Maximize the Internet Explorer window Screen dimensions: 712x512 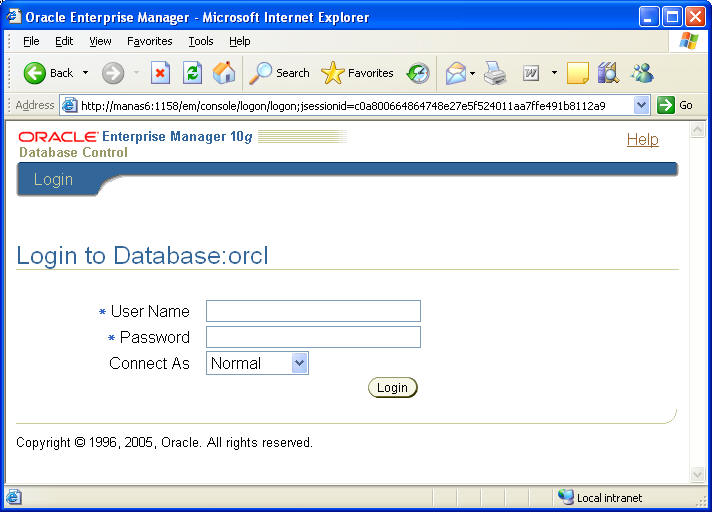coord(672,17)
